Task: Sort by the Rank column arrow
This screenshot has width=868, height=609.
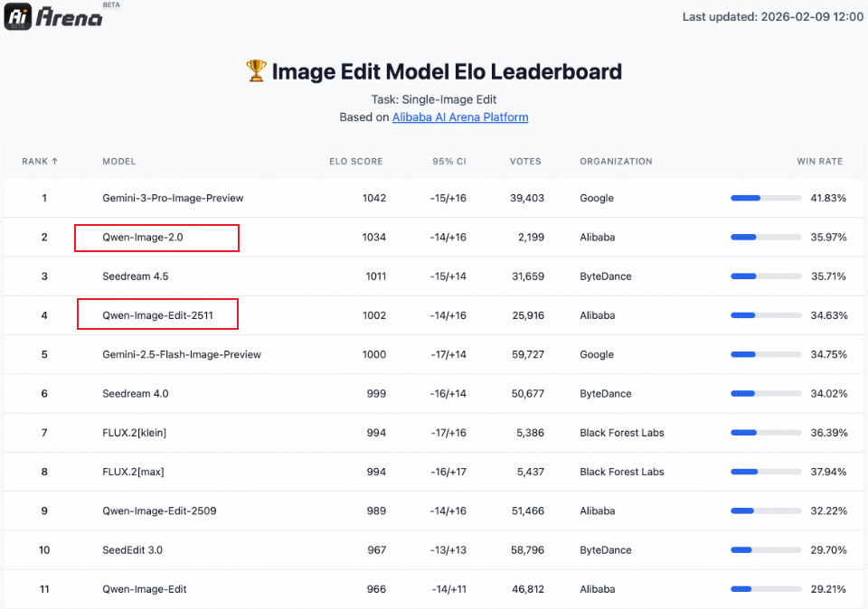Action: 54,162
